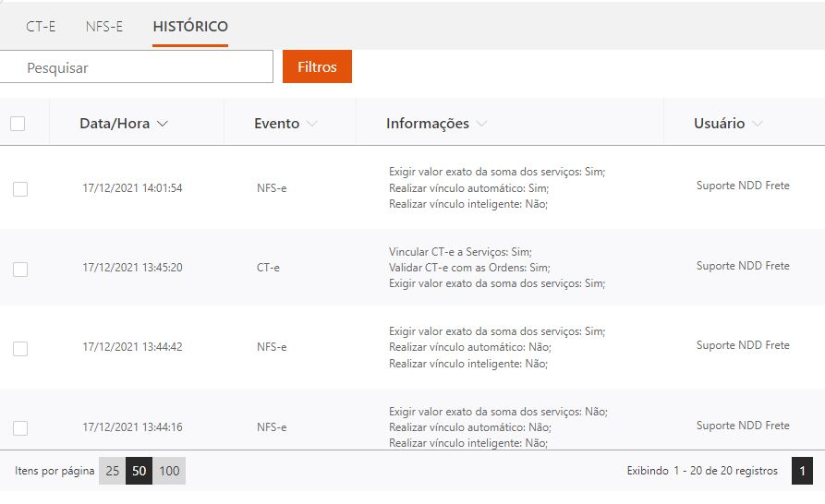The width and height of the screenshot is (825, 504).
Task: Go to page 1 in pagination
Action: [802, 471]
